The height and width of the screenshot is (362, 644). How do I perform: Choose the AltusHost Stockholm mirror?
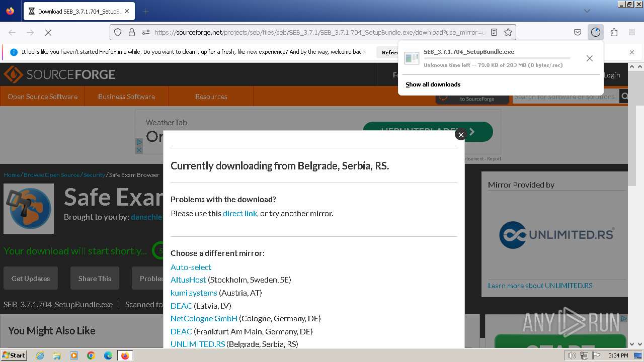coord(188,280)
